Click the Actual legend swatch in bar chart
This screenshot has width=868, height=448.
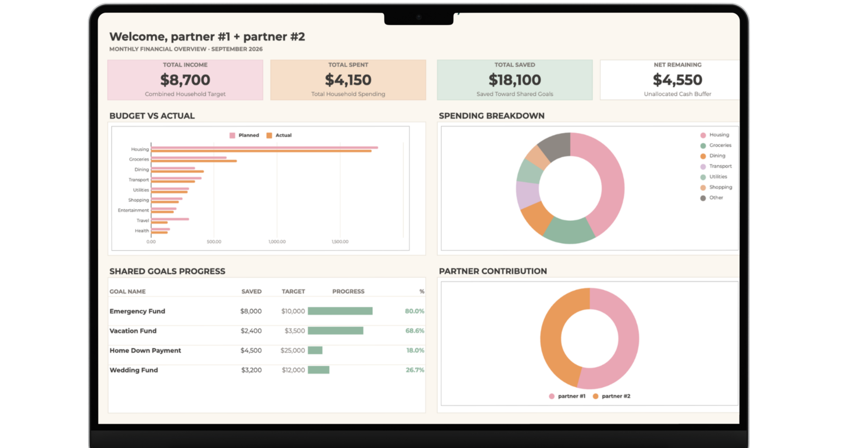269,136
